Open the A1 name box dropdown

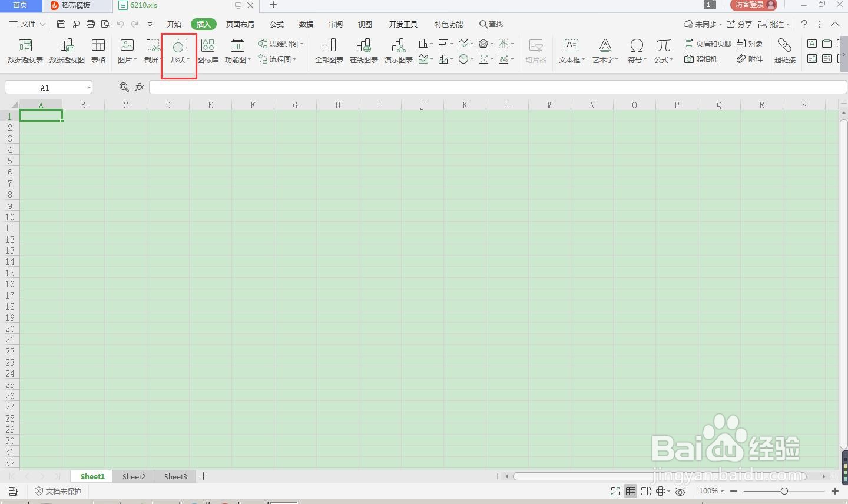(x=89, y=88)
